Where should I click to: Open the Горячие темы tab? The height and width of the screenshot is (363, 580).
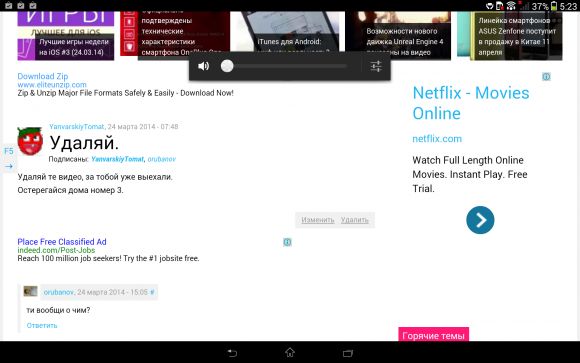pyautogui.click(x=434, y=335)
